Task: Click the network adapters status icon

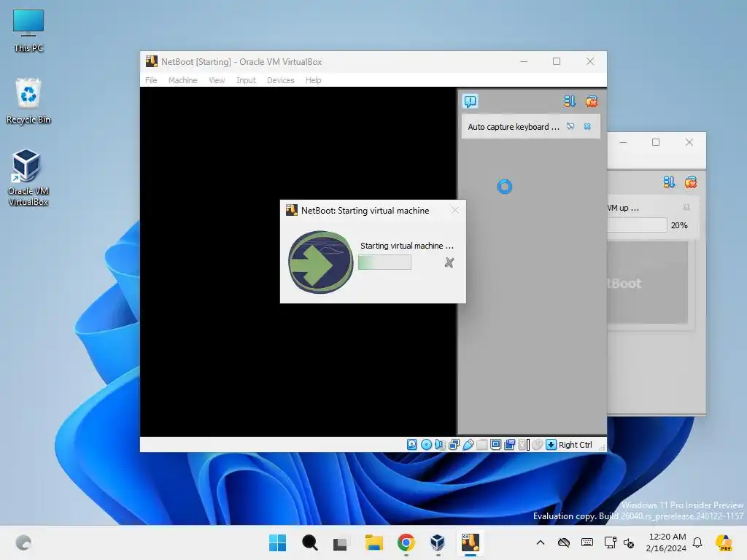Action: coord(454,444)
